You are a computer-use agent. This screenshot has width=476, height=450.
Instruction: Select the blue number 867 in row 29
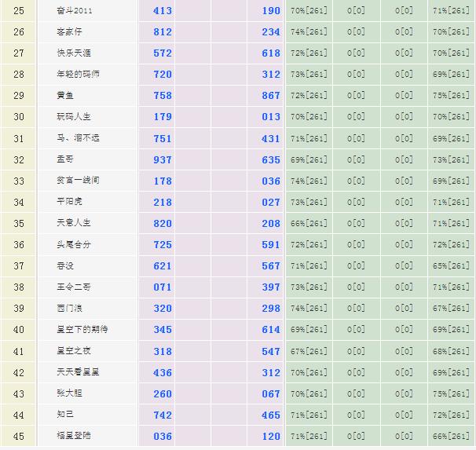[x=271, y=96]
